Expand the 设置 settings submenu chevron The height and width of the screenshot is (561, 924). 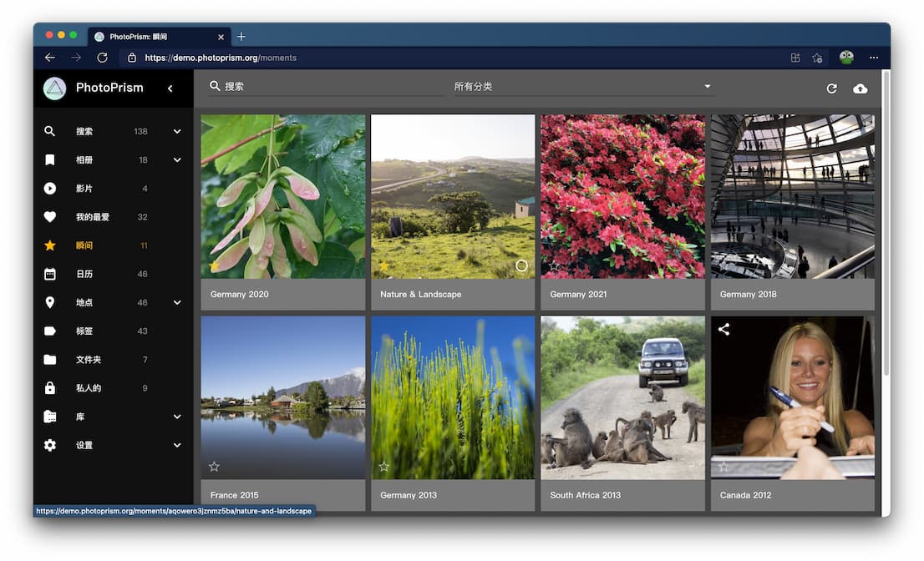(x=177, y=446)
